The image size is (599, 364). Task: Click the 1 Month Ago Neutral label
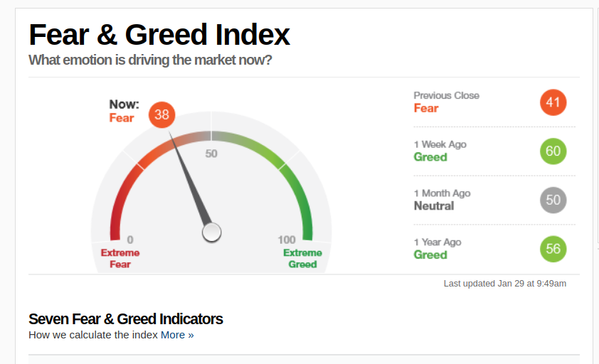point(434,206)
